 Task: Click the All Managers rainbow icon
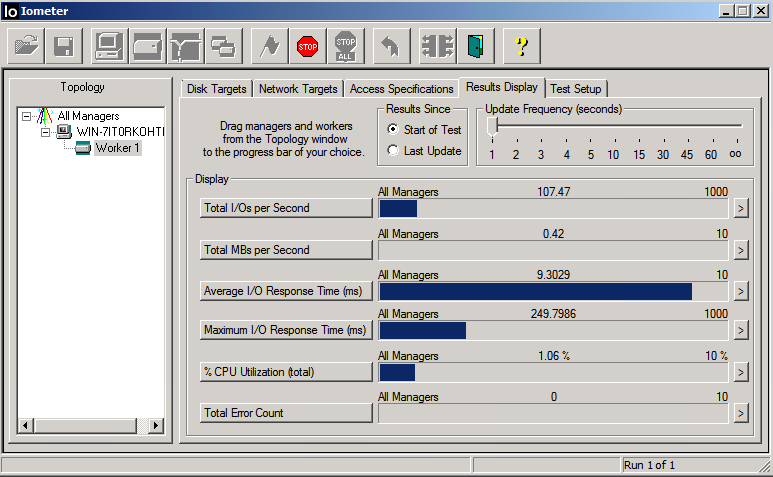44,116
